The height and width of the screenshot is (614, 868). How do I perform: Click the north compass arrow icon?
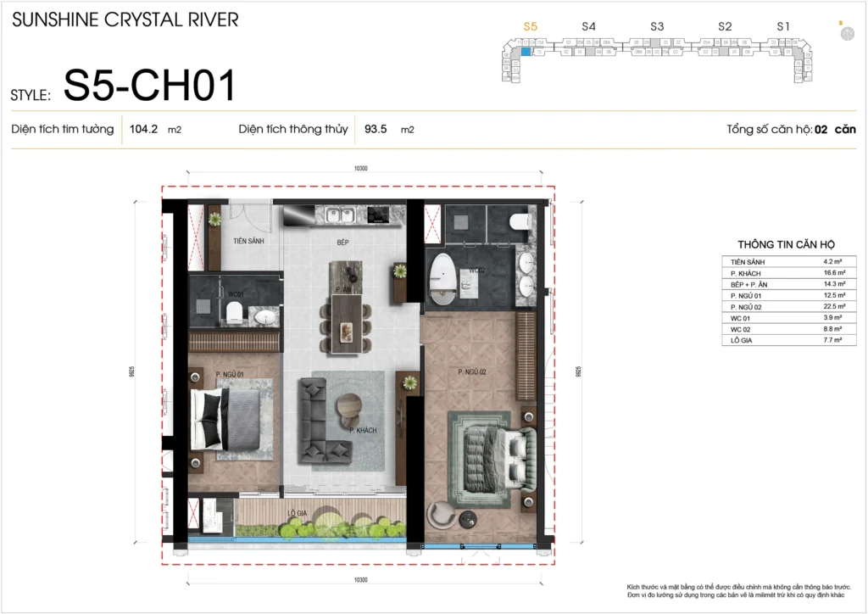846,33
